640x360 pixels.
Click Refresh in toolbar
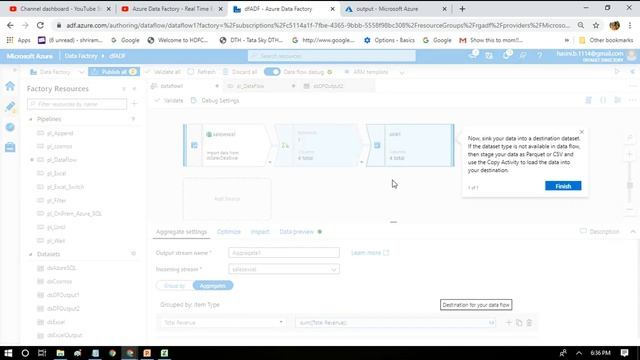coord(202,72)
